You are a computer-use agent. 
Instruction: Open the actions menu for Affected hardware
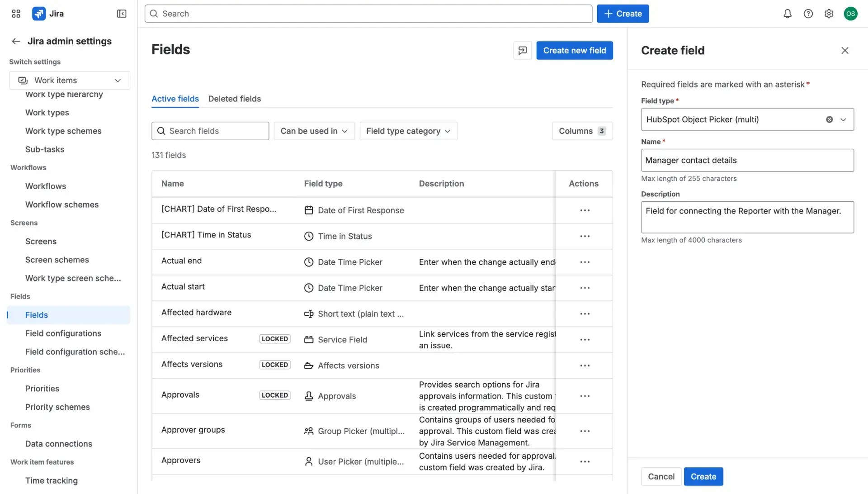(585, 313)
